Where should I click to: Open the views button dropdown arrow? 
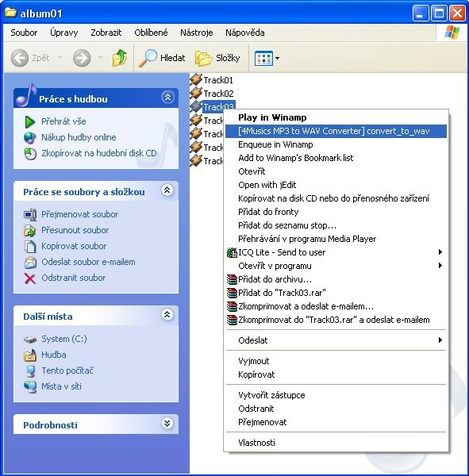[x=277, y=58]
